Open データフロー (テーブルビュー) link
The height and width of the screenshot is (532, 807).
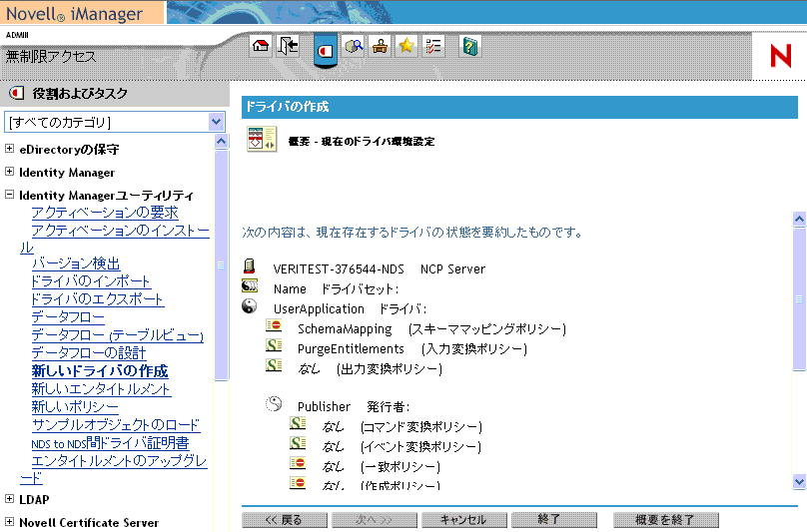click(x=118, y=335)
